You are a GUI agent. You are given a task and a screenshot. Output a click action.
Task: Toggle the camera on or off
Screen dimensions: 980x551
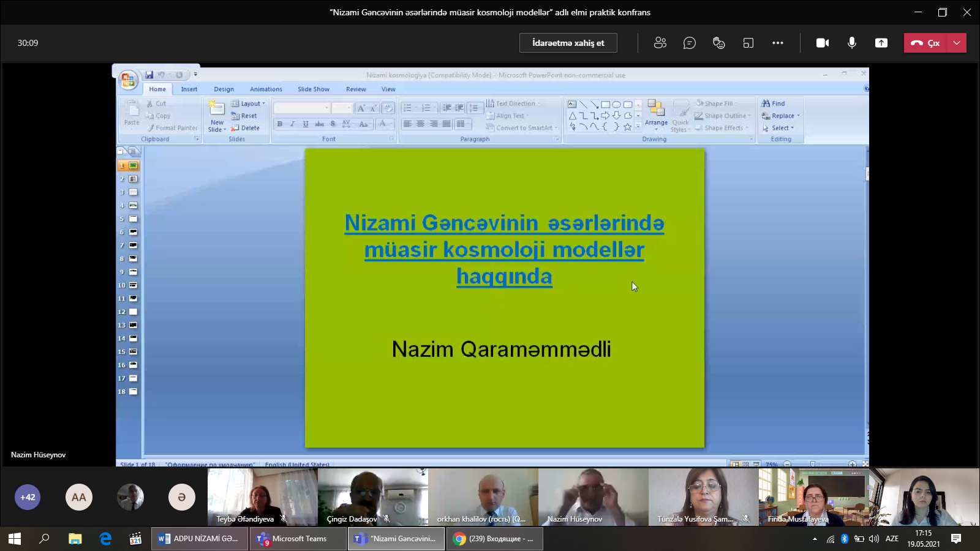click(822, 43)
